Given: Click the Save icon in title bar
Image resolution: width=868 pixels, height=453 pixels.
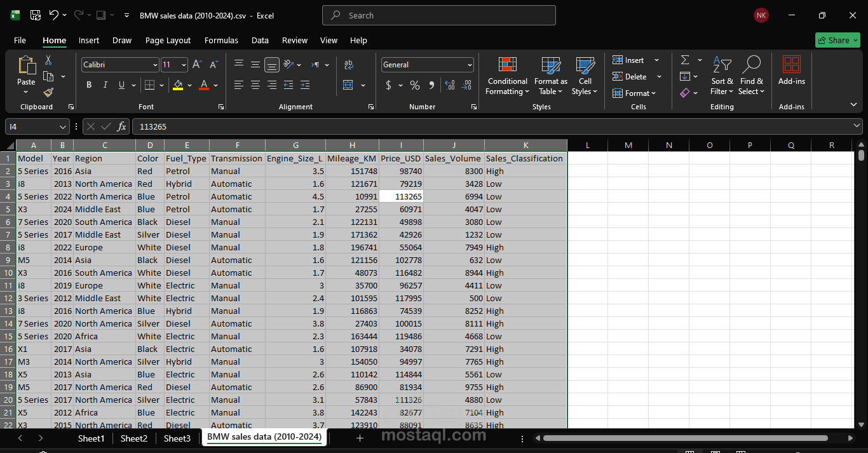Looking at the screenshot, I should pyautogui.click(x=36, y=15).
